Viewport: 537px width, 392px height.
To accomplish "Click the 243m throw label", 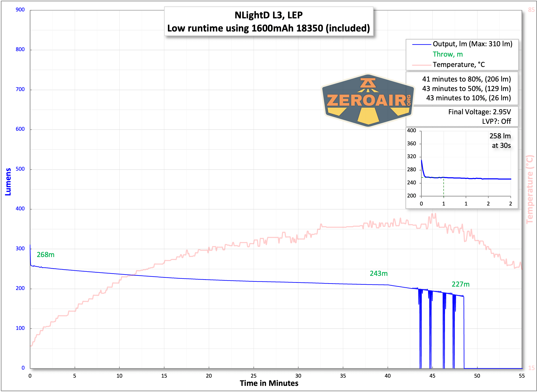I will tap(379, 273).
